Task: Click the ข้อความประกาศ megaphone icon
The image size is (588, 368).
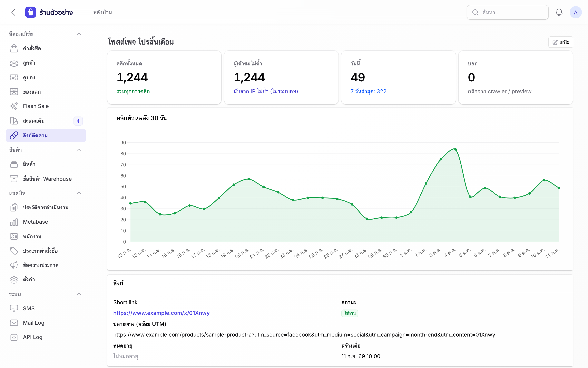Action: 14,265
